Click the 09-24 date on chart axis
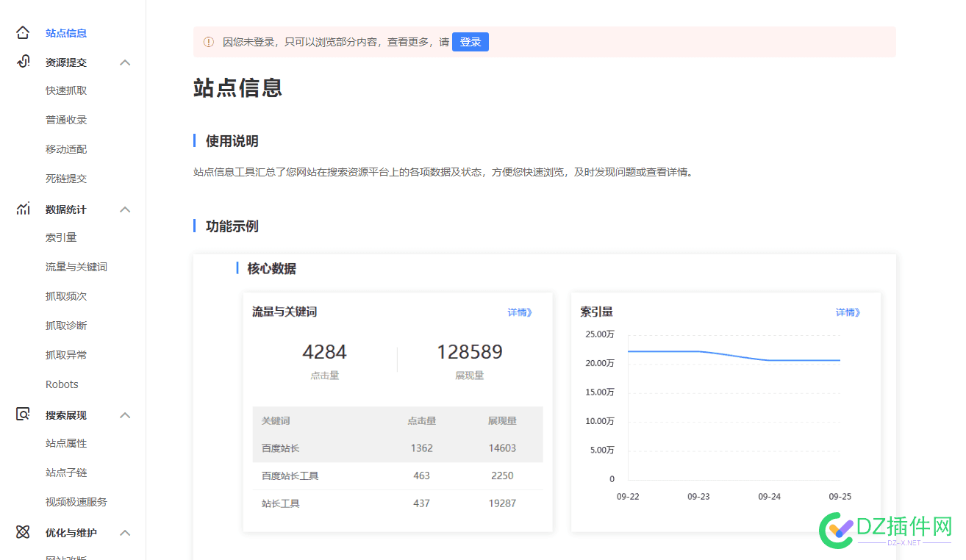Screen dimensions: 966x560 pyautogui.click(x=769, y=497)
